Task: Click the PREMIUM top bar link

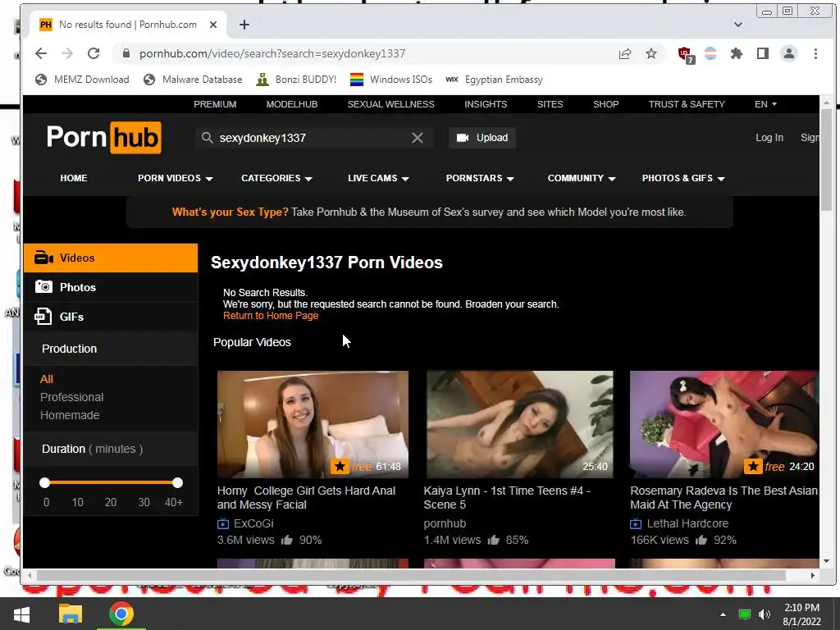Action: click(x=215, y=104)
